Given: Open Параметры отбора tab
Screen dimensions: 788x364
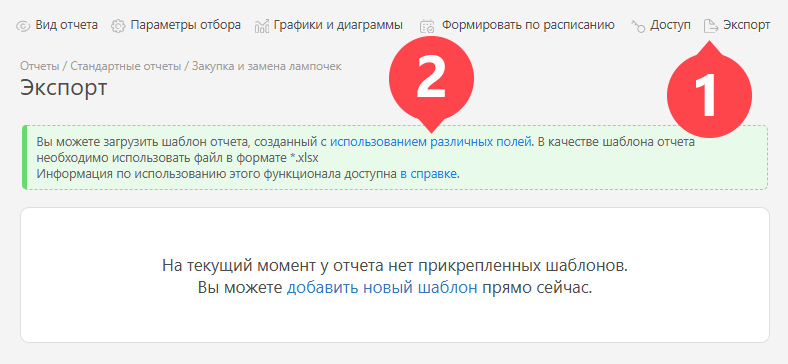Looking at the screenshot, I should [x=185, y=25].
